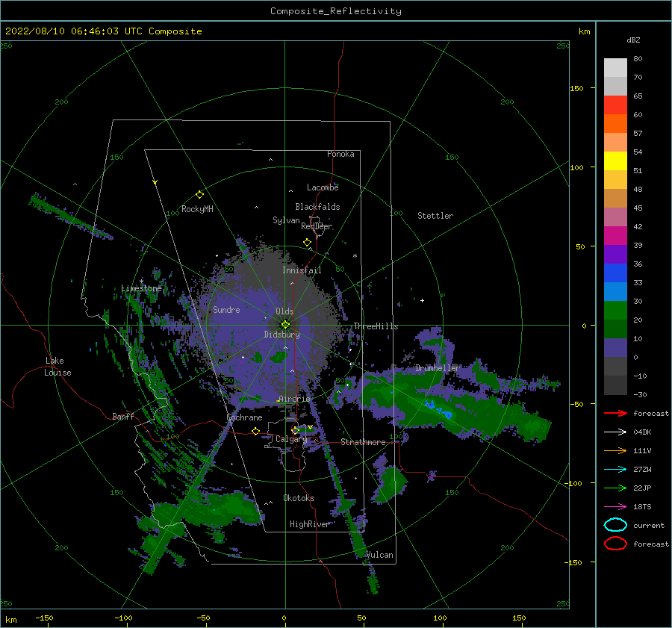Select the magenta 42 dBZ swatch
672x628 pixels.
615,235
